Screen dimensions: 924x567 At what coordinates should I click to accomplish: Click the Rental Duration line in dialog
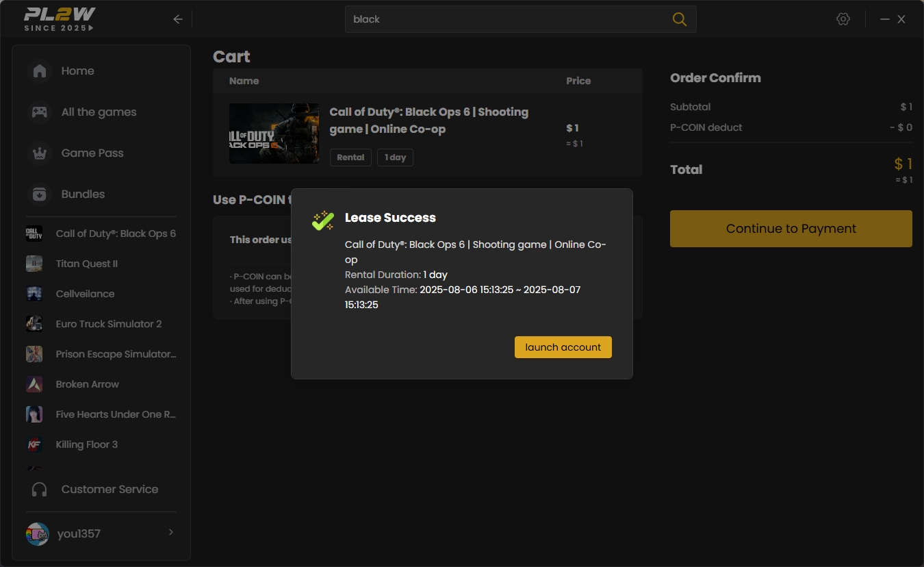pos(396,275)
